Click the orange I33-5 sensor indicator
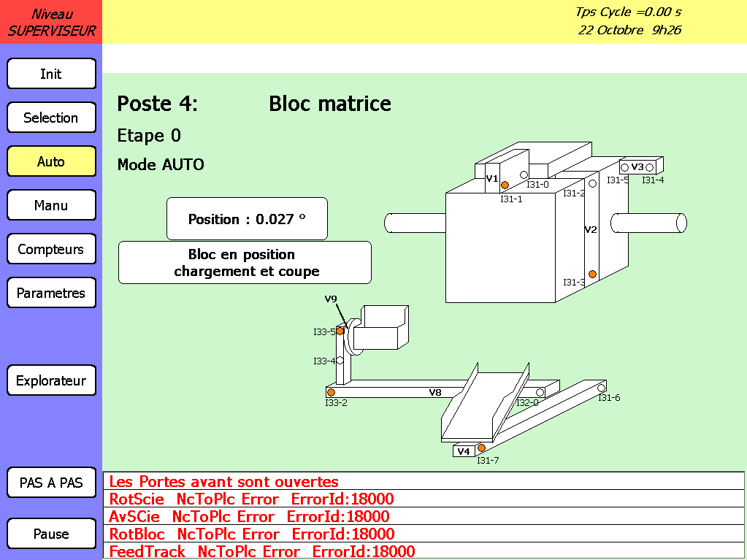 [340, 331]
